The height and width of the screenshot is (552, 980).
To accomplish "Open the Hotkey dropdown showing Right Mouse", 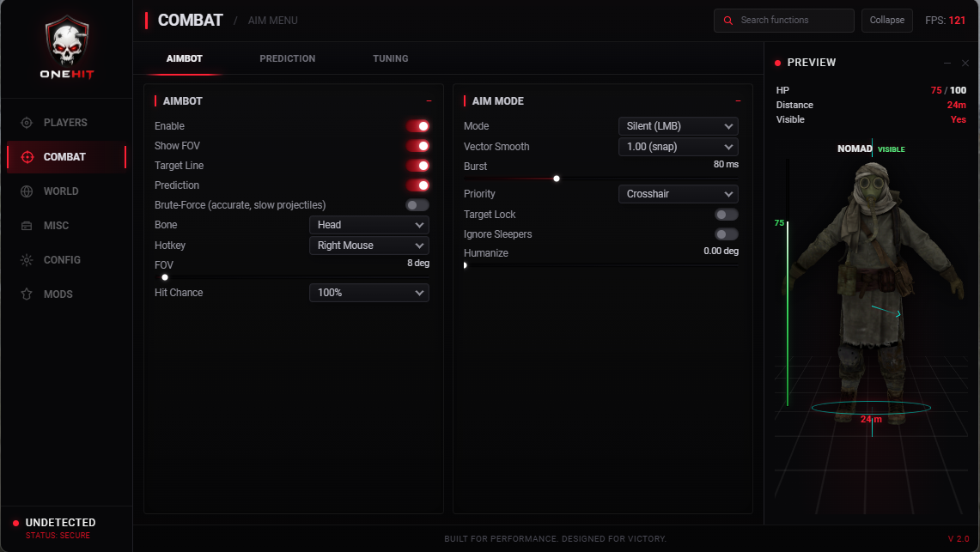I will coord(369,246).
